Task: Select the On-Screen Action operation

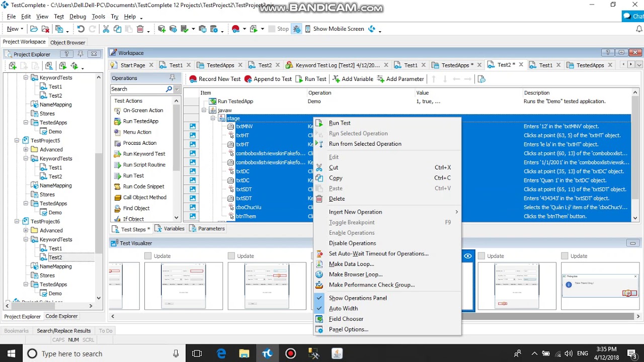Action: (138, 111)
